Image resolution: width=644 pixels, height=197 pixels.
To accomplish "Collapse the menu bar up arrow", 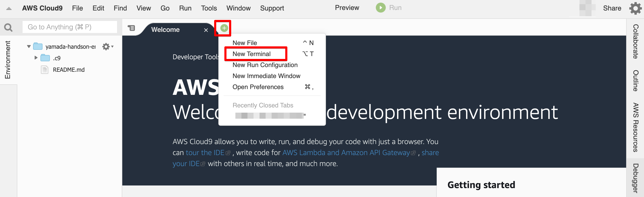I will click(9, 8).
